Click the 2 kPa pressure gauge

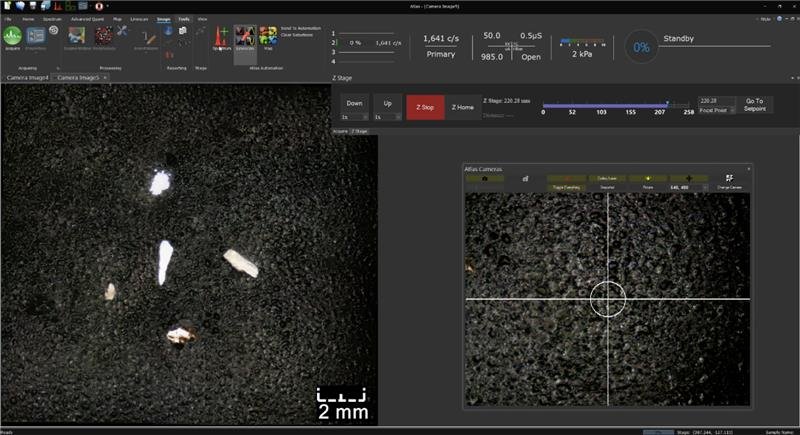tap(582, 48)
